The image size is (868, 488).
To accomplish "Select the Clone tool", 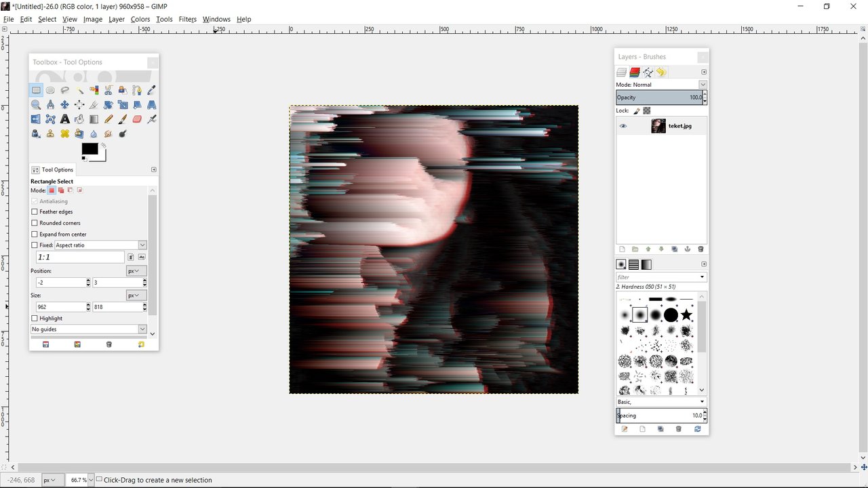I will (50, 134).
